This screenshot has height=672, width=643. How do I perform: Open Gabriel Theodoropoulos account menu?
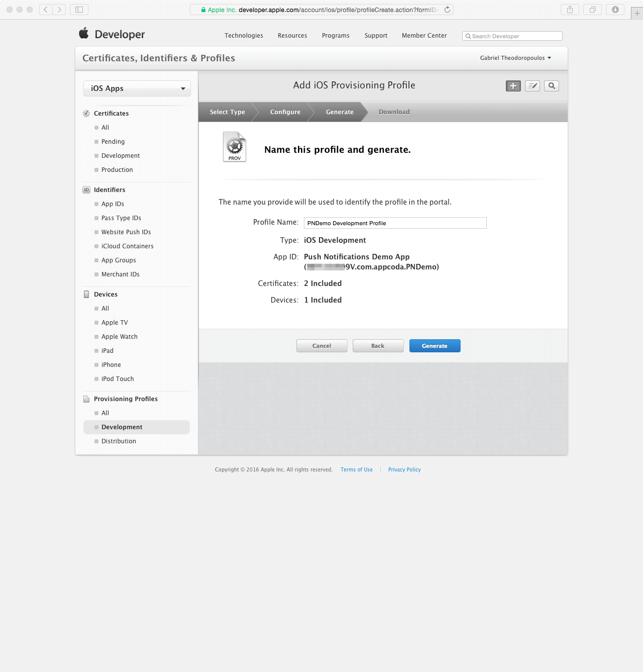click(515, 58)
